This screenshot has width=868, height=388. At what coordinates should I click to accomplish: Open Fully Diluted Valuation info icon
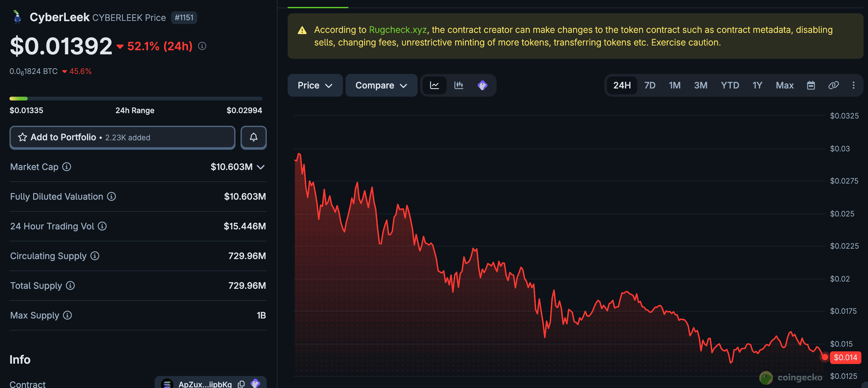pos(112,196)
